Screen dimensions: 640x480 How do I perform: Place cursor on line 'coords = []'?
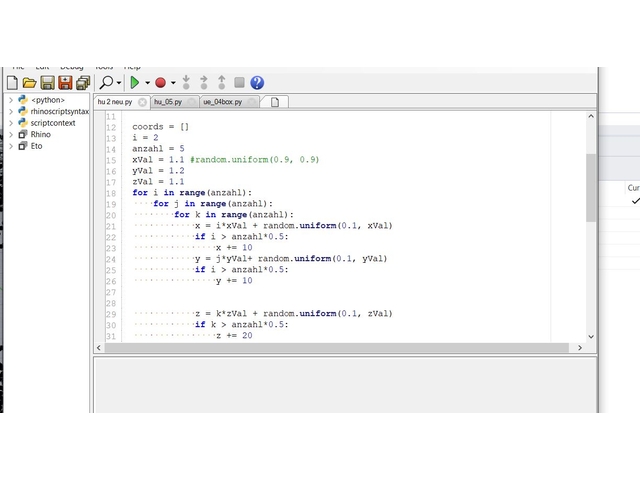pyautogui.click(x=160, y=127)
